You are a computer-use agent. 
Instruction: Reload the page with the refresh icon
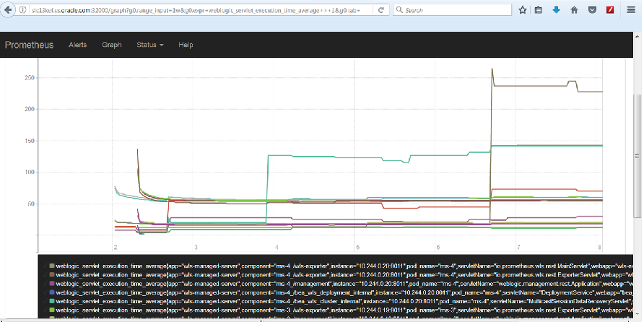coord(380,10)
